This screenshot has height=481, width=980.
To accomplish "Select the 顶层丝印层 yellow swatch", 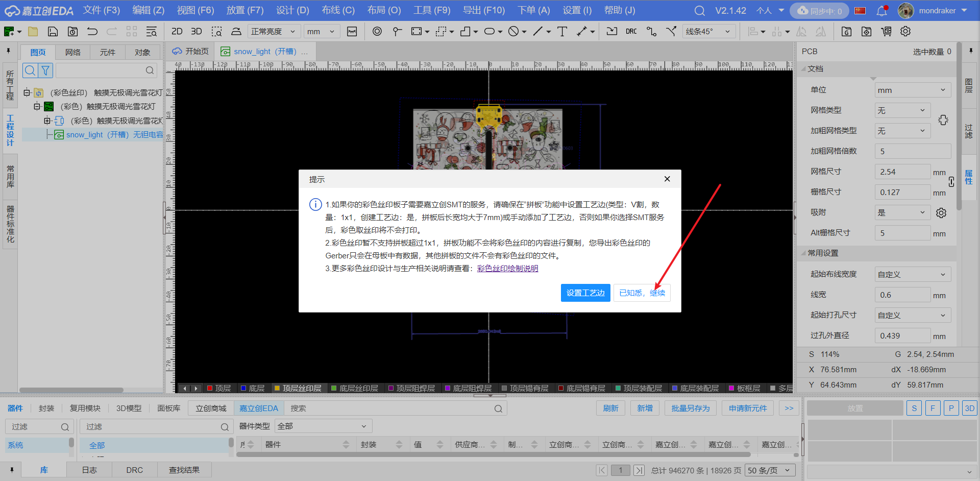I will (x=277, y=388).
